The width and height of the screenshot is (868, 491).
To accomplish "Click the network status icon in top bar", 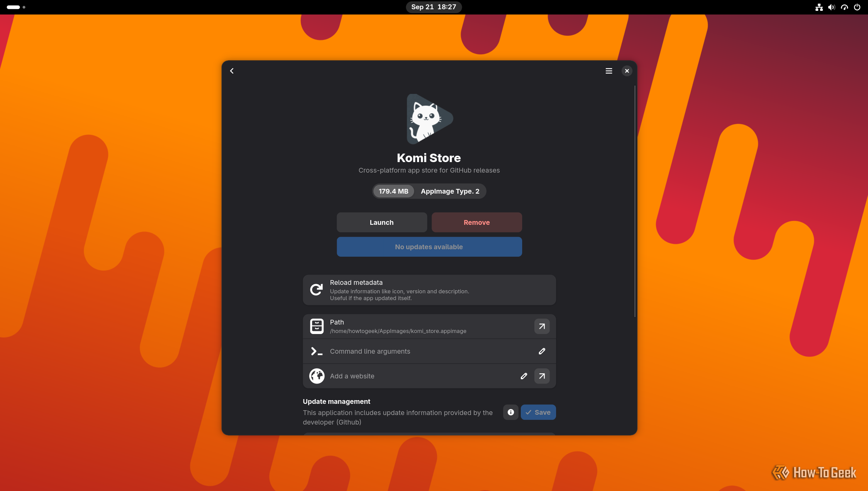I will (819, 7).
